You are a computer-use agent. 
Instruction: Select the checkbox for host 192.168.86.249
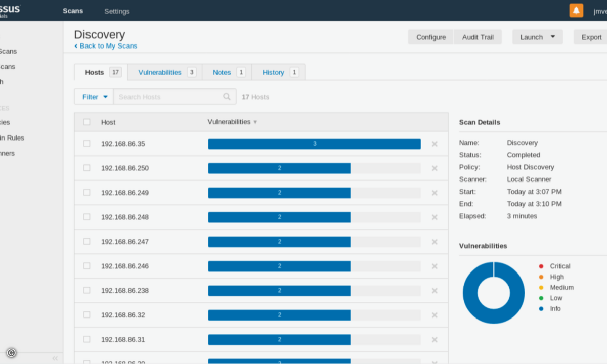86,192
